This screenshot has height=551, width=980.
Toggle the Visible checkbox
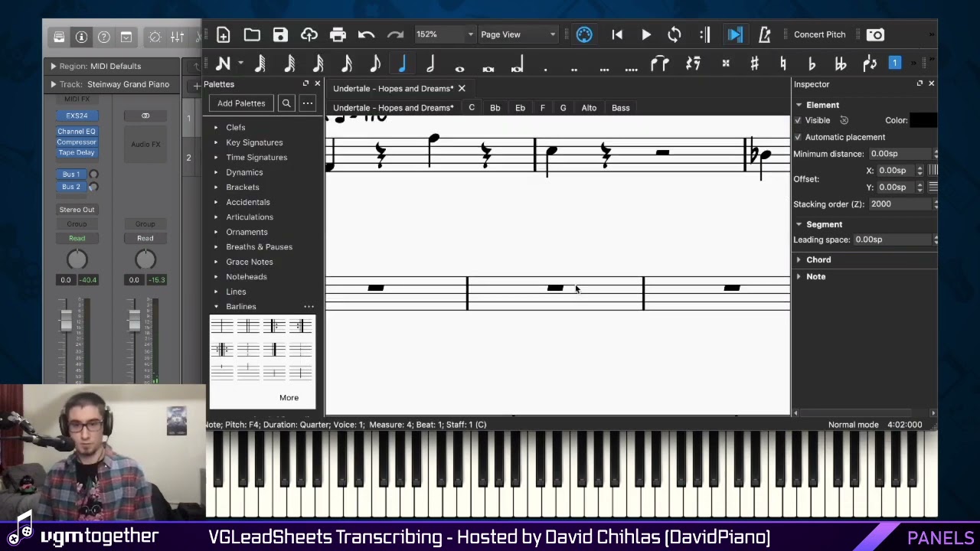click(798, 120)
